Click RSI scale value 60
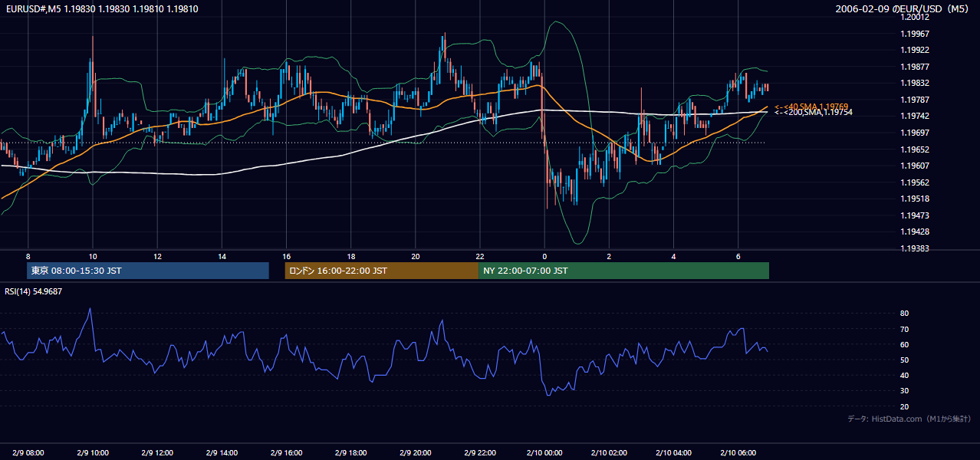Image resolution: width=980 pixels, height=460 pixels. tap(905, 344)
